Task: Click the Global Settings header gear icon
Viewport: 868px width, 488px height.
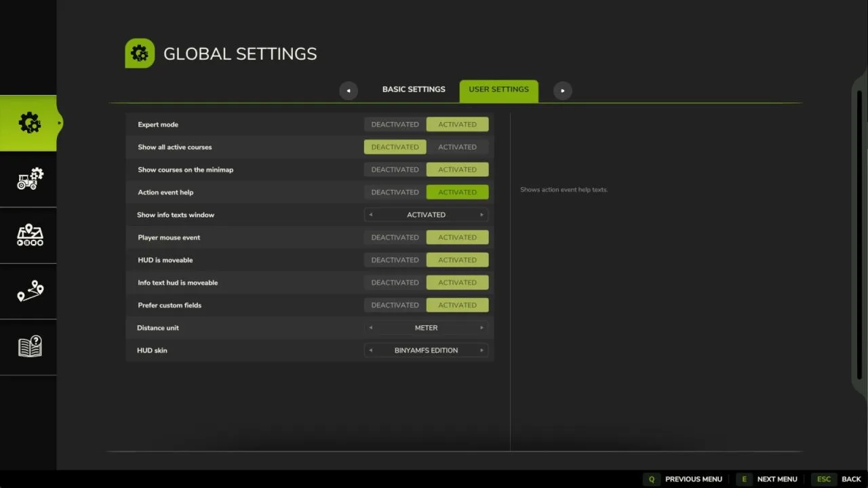Action: [140, 54]
